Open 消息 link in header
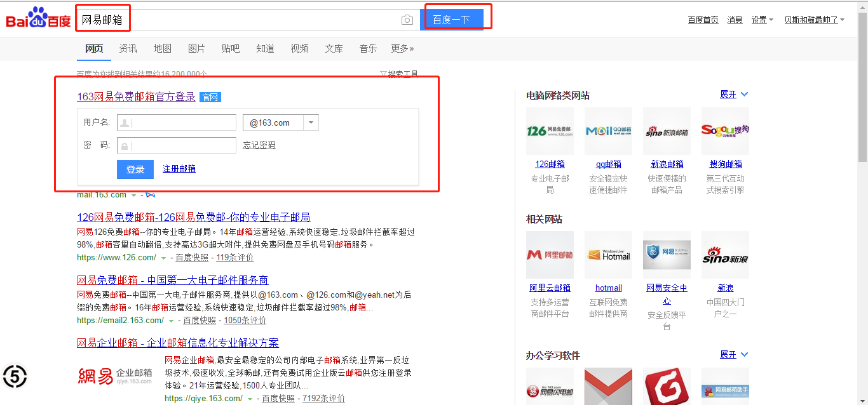Screen dimensions: 868x405 (x=735, y=20)
